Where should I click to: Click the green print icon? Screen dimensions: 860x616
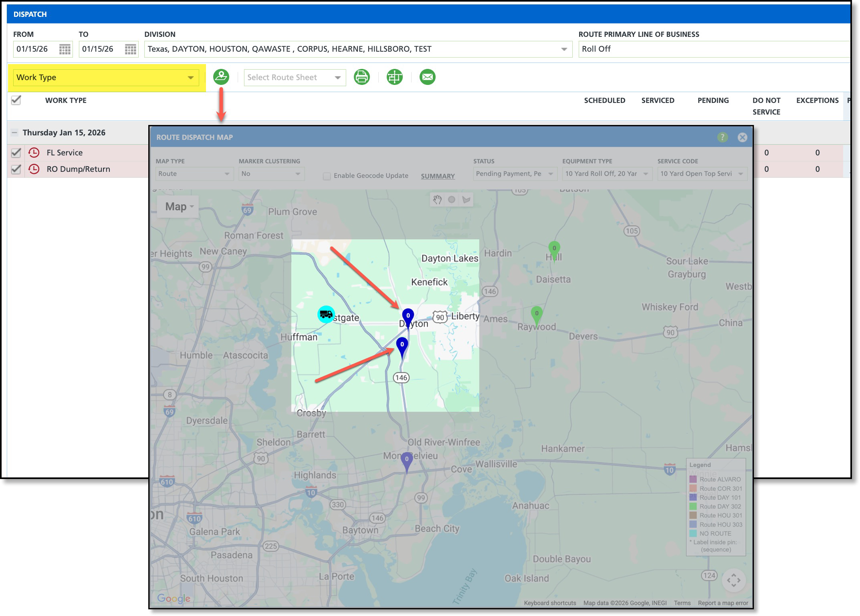click(x=361, y=76)
